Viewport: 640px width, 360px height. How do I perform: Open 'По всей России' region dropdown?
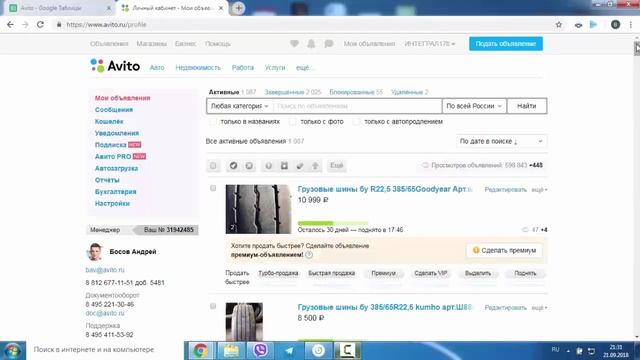tap(474, 106)
